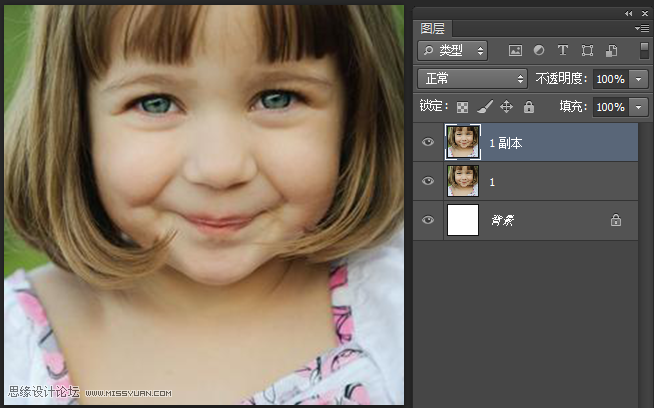This screenshot has width=654, height=408.
Task: Open the fill (填充) slider arrow
Action: click(x=639, y=107)
